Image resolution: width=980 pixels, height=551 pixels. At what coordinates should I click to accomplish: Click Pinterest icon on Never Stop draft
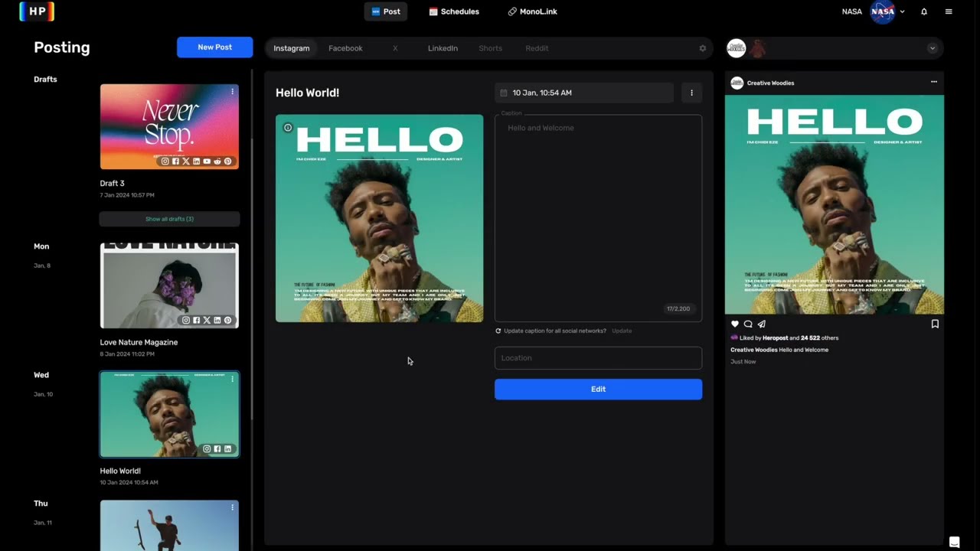pyautogui.click(x=227, y=161)
